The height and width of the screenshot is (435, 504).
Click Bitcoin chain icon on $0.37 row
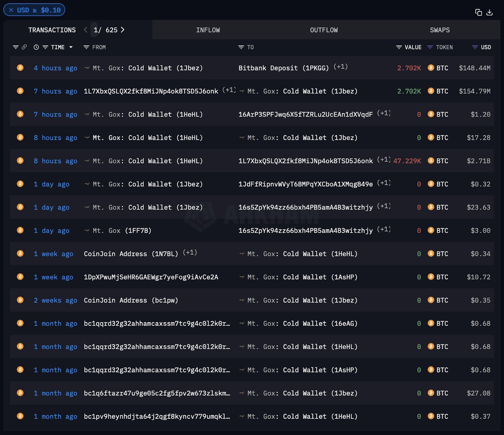pyautogui.click(x=20, y=416)
